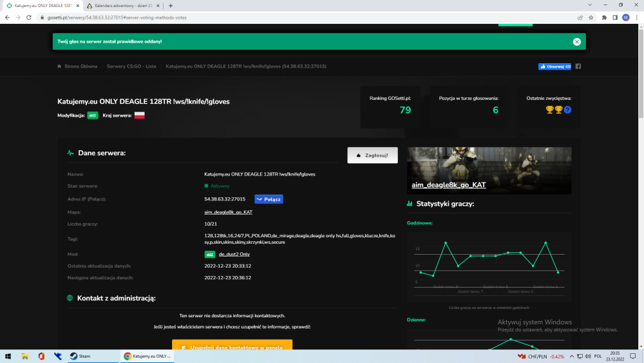Click the blue Połącz connect button
This screenshot has height=363, width=644.
coord(269,199)
